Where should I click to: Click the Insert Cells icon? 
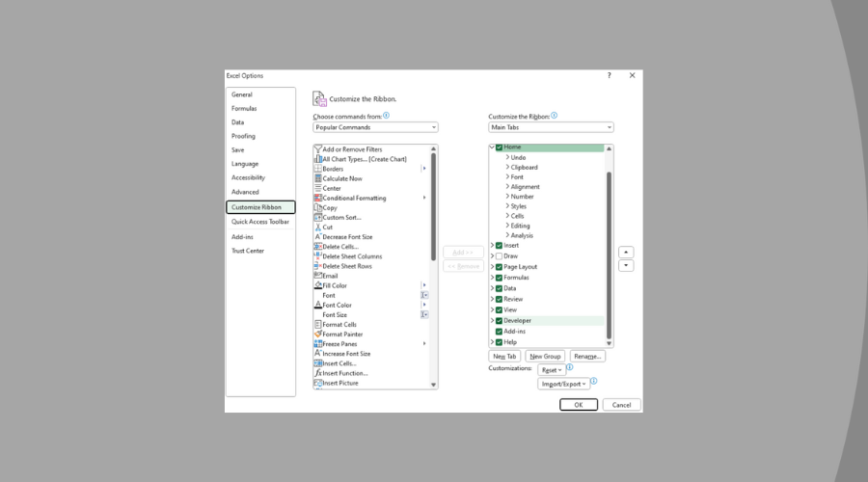point(317,363)
